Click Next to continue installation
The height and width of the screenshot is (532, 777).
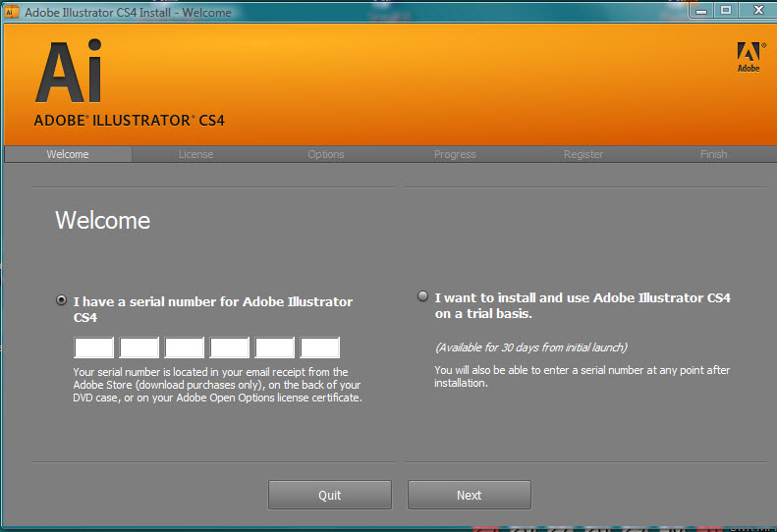pos(469,495)
